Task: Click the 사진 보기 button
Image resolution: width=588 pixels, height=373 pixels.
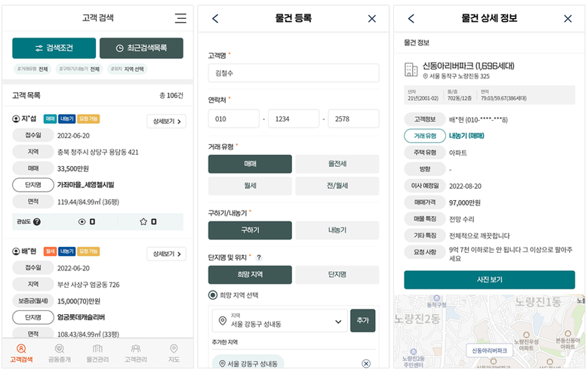Action: tap(489, 280)
